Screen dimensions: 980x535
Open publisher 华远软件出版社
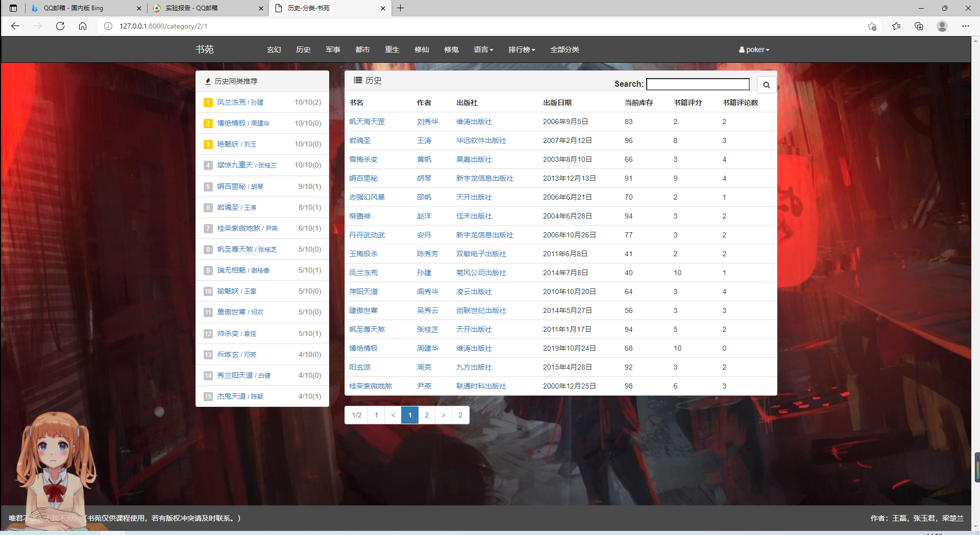481,140
